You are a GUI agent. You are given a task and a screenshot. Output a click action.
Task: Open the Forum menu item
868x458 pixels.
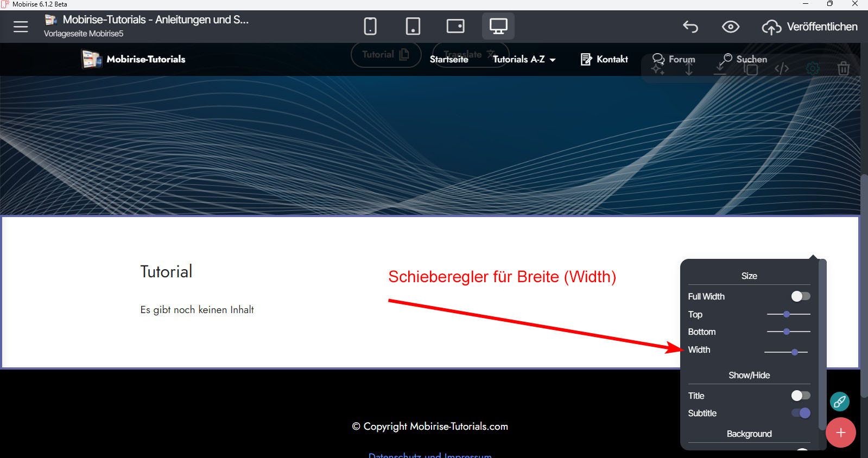[674, 59]
